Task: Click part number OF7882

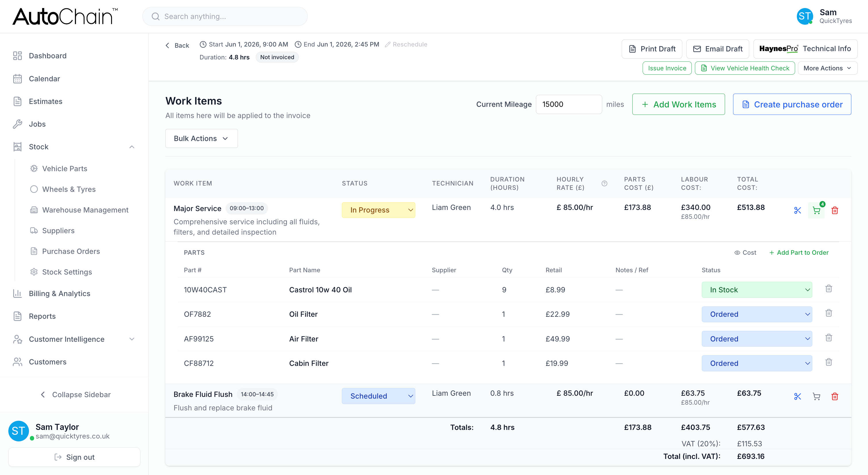Action: pos(197,314)
